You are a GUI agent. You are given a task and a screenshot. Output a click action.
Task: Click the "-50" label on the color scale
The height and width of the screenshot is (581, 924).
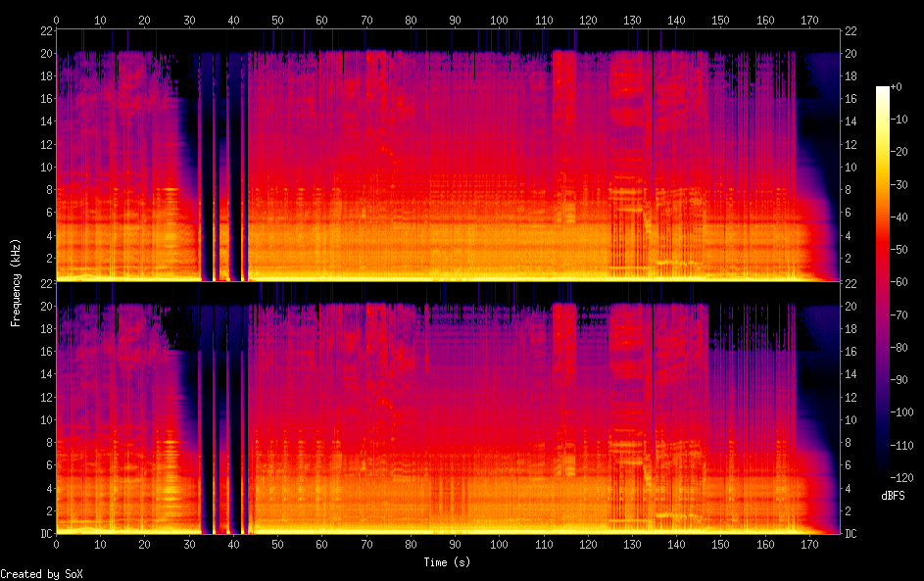point(900,249)
